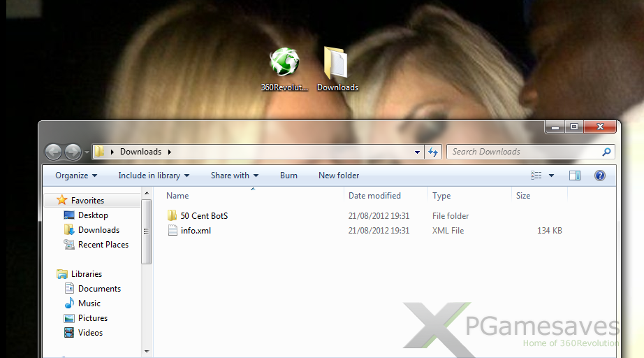Expand the Include in library dropdown
Viewport: 644px width, 358px height.
tap(154, 176)
